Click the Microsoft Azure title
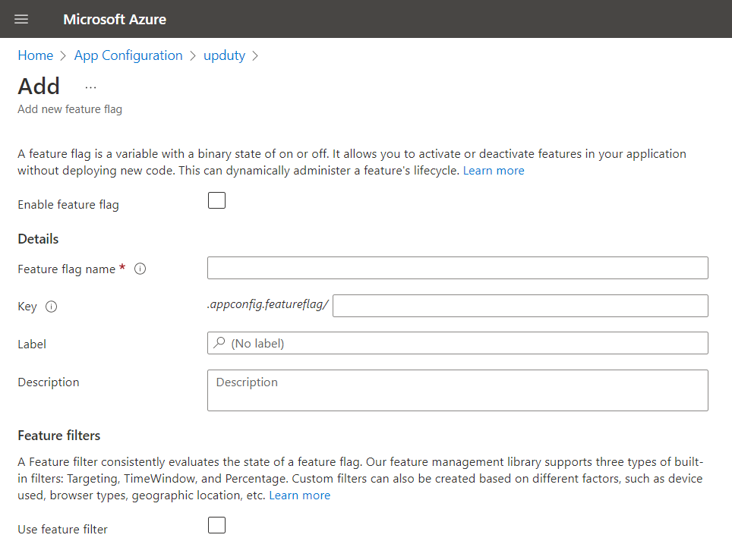This screenshot has height=560, width=732. click(x=115, y=19)
